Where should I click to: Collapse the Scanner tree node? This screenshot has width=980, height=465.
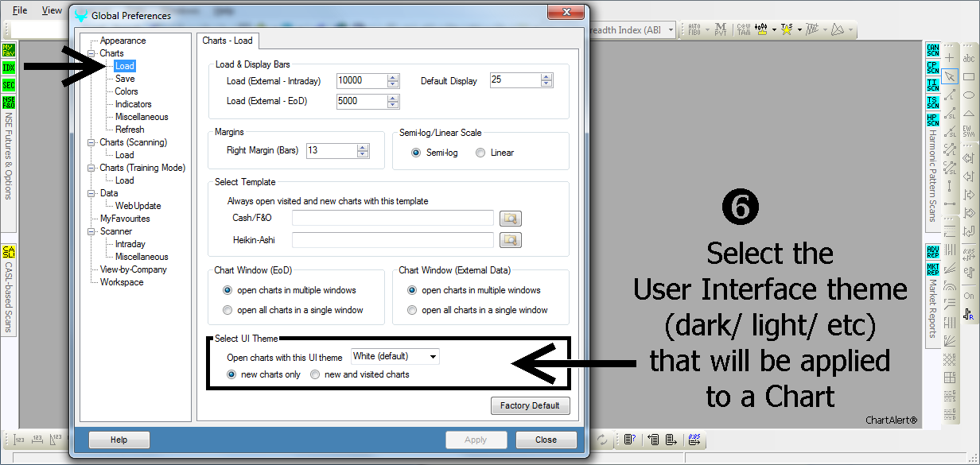coord(91,231)
